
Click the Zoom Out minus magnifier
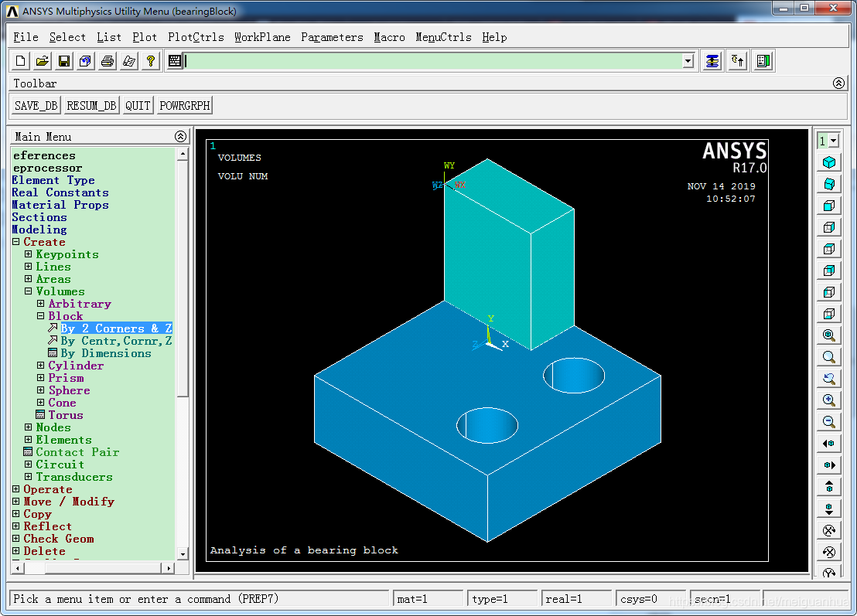829,421
